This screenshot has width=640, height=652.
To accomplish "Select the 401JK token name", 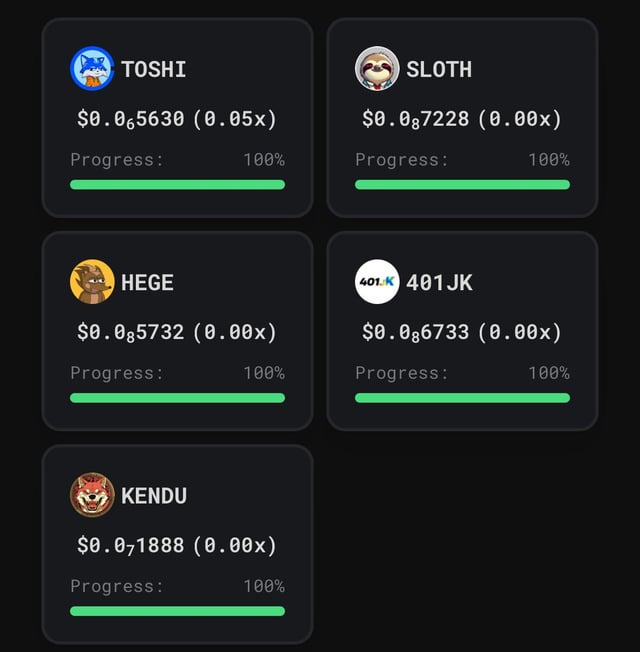I will (x=439, y=283).
